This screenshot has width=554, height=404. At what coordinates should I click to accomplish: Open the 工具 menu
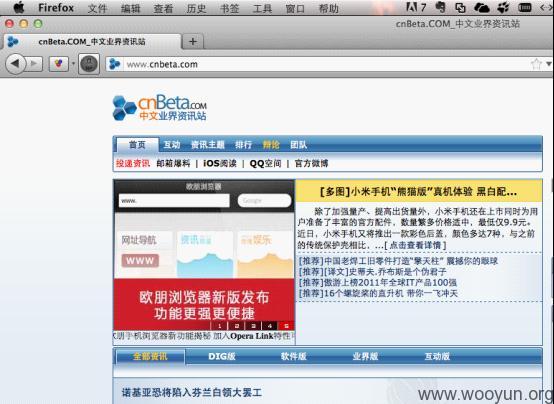(x=262, y=8)
